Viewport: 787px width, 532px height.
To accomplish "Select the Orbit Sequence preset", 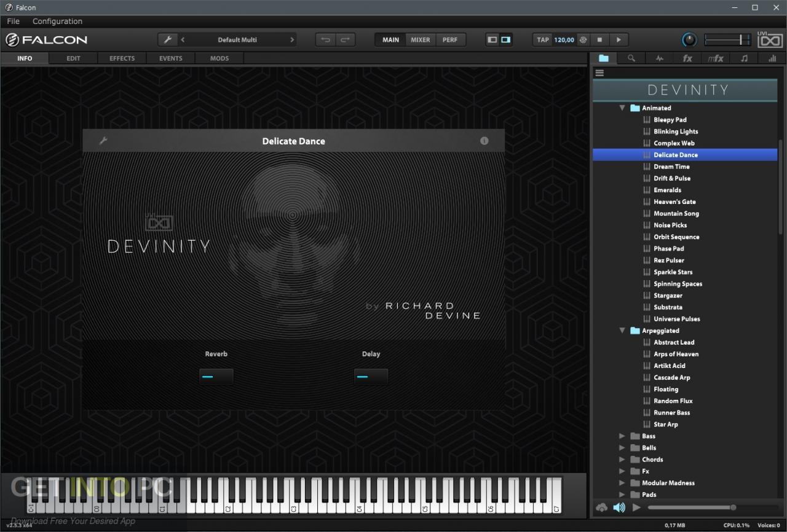I will (676, 237).
